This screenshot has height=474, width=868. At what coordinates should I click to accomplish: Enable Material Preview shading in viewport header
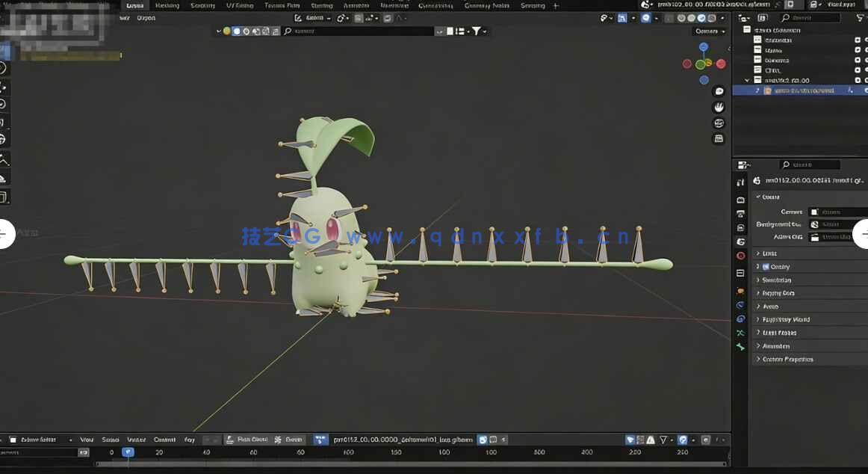(701, 18)
